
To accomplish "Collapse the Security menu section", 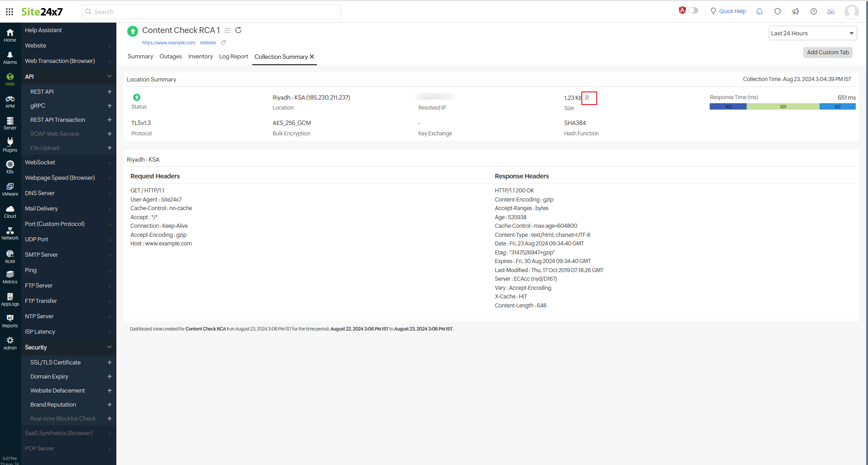I will pos(109,347).
